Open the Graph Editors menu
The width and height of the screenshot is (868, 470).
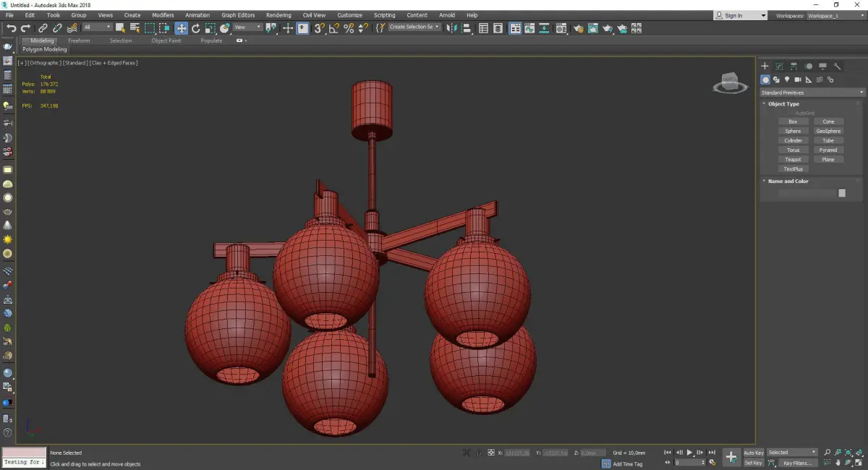(238, 15)
